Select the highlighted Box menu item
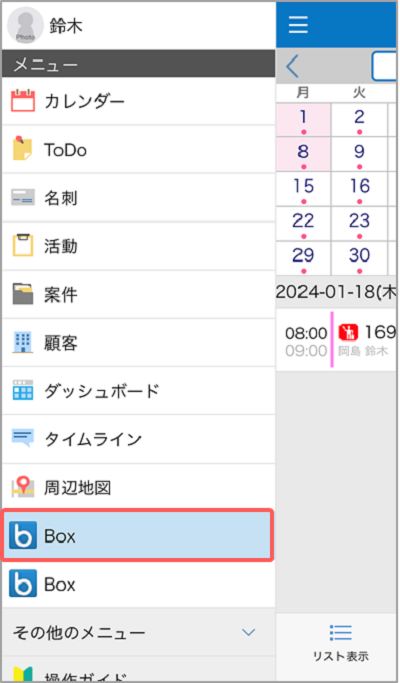The width and height of the screenshot is (400, 683). coord(138,535)
